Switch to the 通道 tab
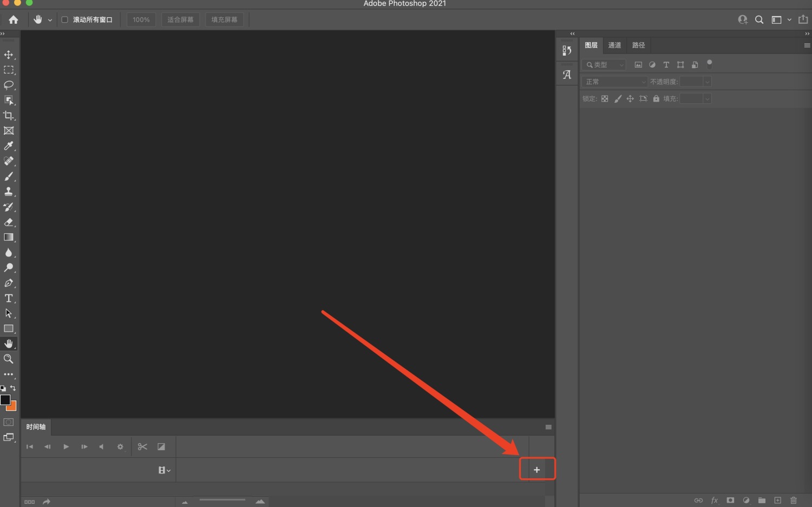Viewport: 812px width, 507px height. coord(614,45)
